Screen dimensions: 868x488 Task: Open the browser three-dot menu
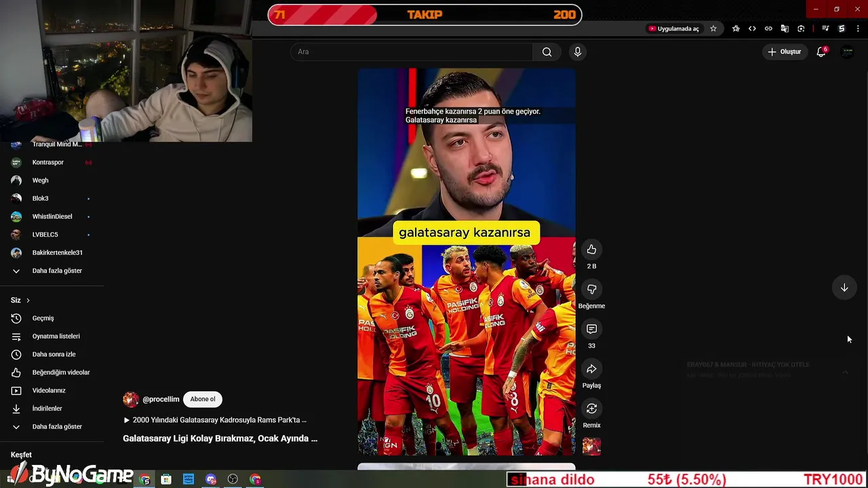858,28
